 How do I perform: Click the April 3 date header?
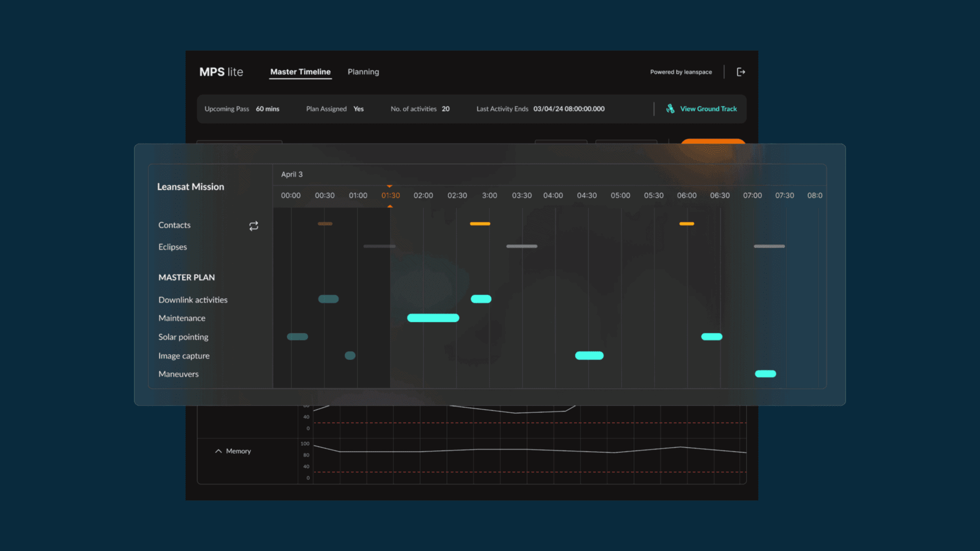[x=292, y=174]
